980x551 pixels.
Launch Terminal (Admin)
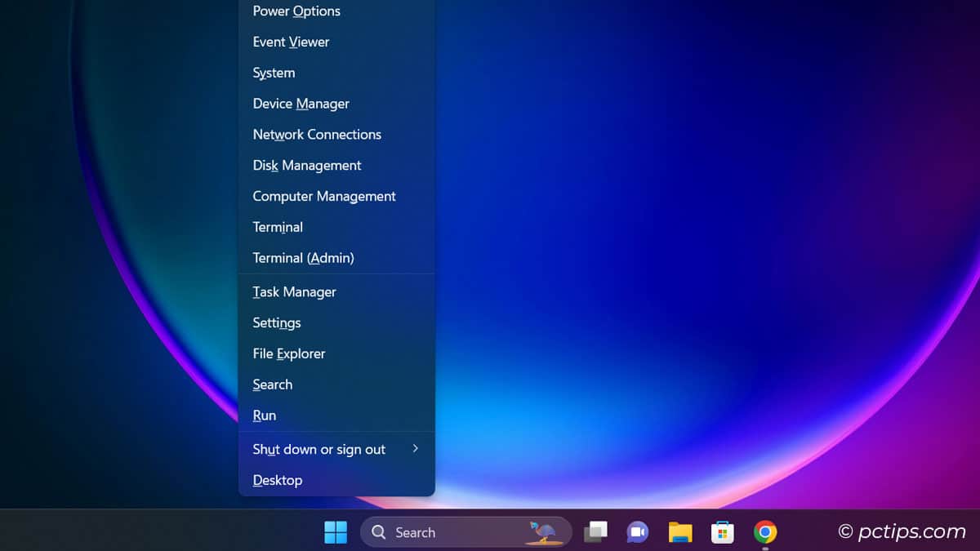tap(303, 257)
